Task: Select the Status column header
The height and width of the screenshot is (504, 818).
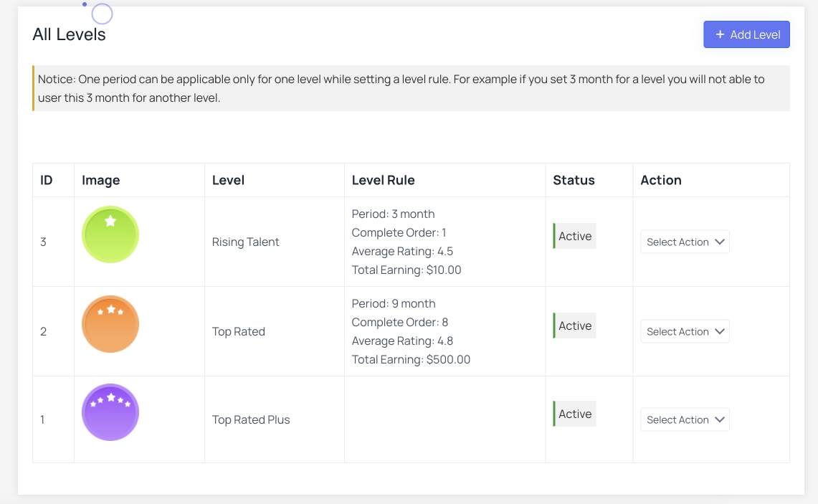Action: 574,180
